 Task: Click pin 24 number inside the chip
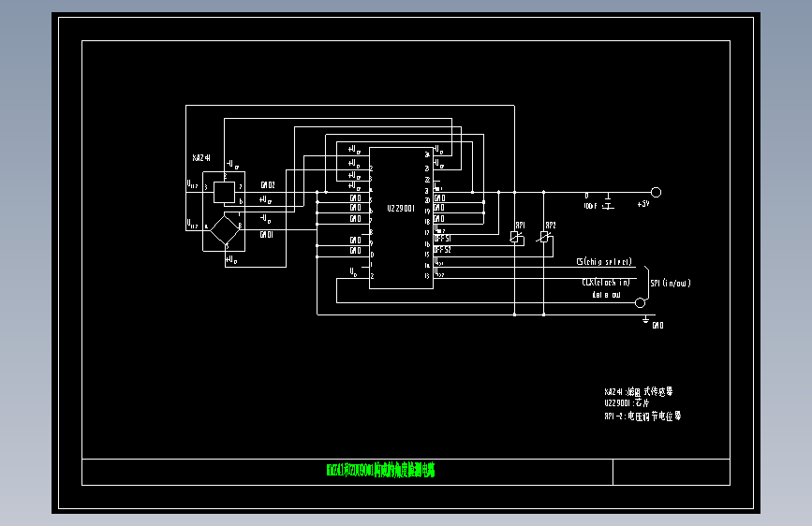coord(427,154)
